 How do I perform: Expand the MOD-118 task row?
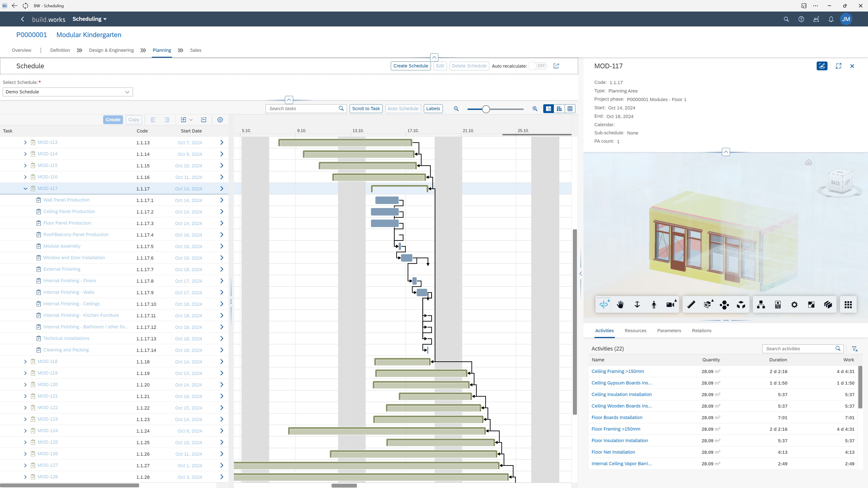pos(25,362)
